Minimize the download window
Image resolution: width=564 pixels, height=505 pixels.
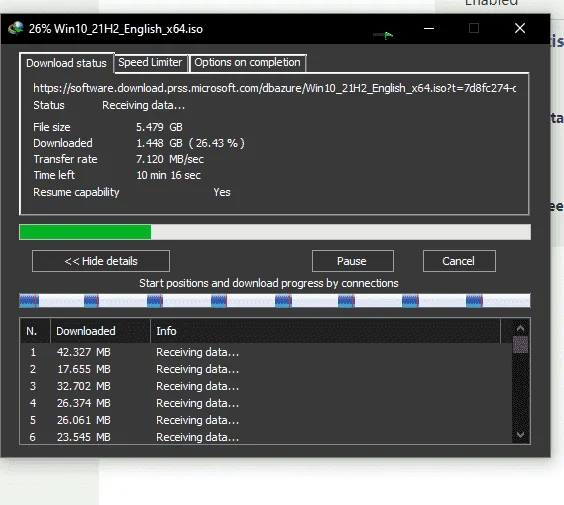(429, 28)
